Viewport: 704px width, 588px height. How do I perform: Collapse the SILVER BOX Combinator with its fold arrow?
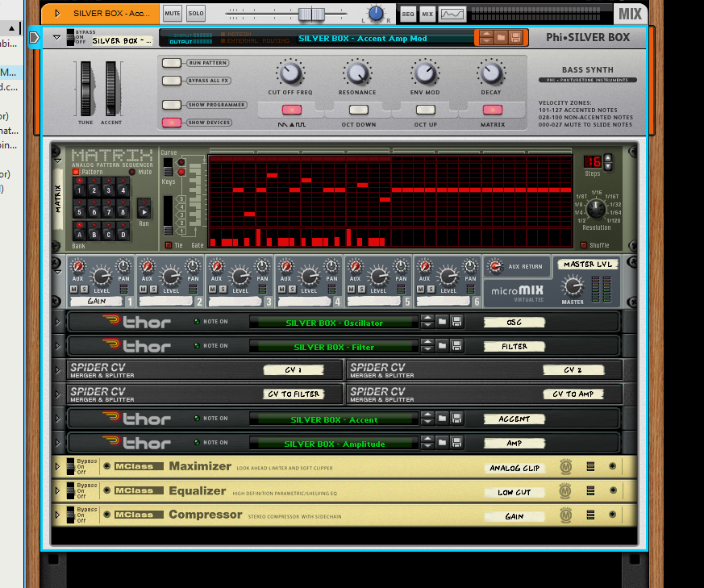pyautogui.click(x=56, y=38)
